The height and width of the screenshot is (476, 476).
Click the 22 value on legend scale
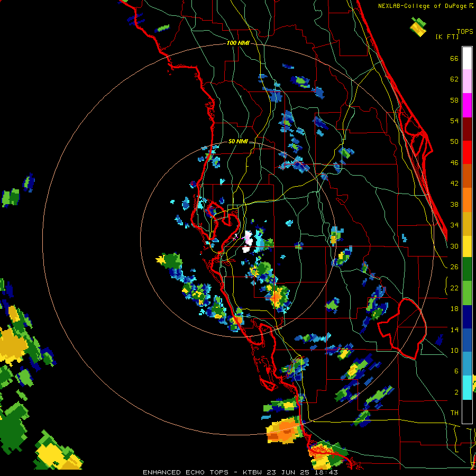pyautogui.click(x=454, y=288)
